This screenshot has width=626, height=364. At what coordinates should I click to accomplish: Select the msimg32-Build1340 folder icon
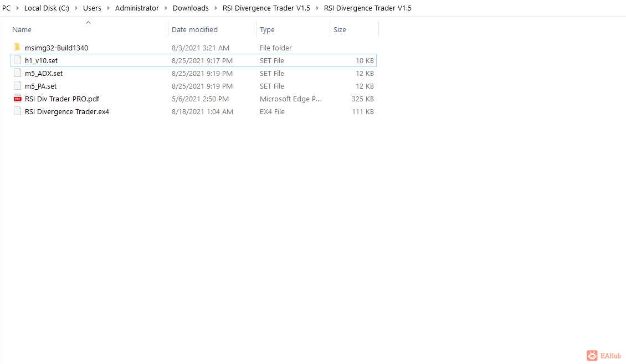pyautogui.click(x=17, y=48)
